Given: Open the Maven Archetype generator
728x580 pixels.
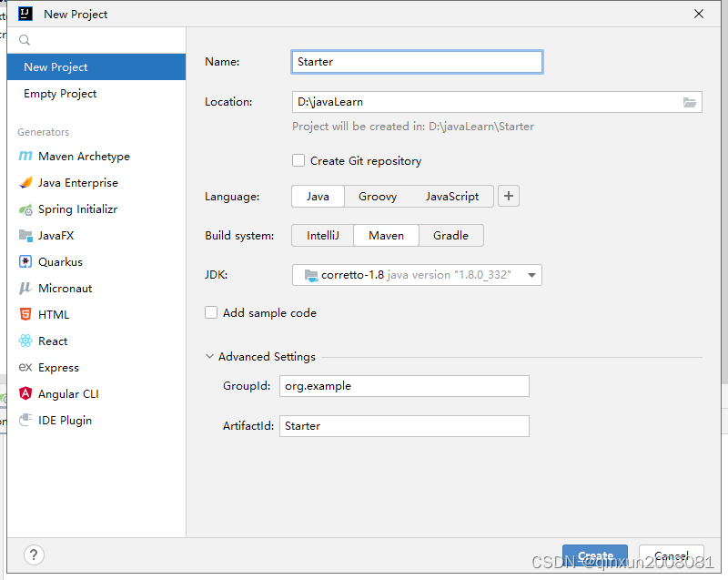Looking at the screenshot, I should pos(96,156).
